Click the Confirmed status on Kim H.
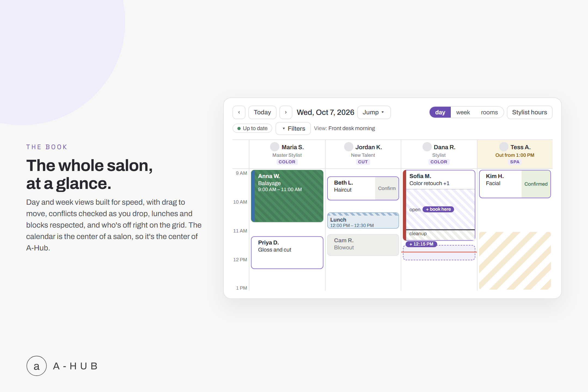This screenshot has width=588, height=392. pyautogui.click(x=536, y=184)
